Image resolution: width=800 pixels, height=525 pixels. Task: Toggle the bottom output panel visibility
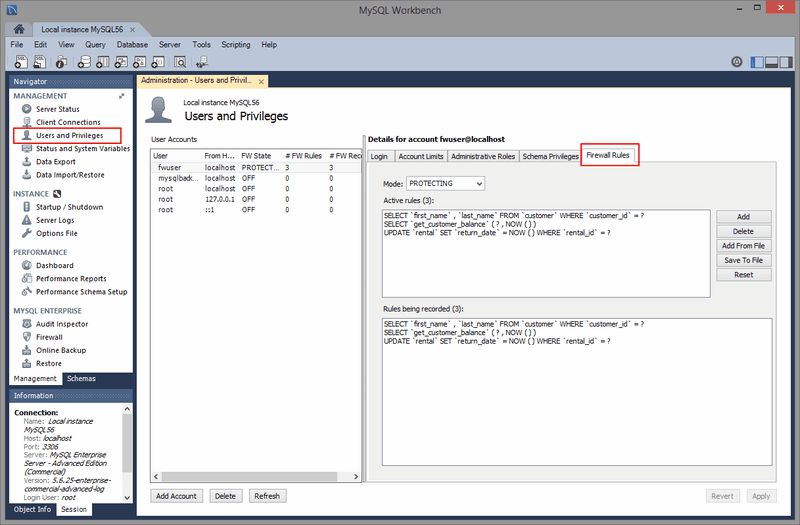[772, 62]
